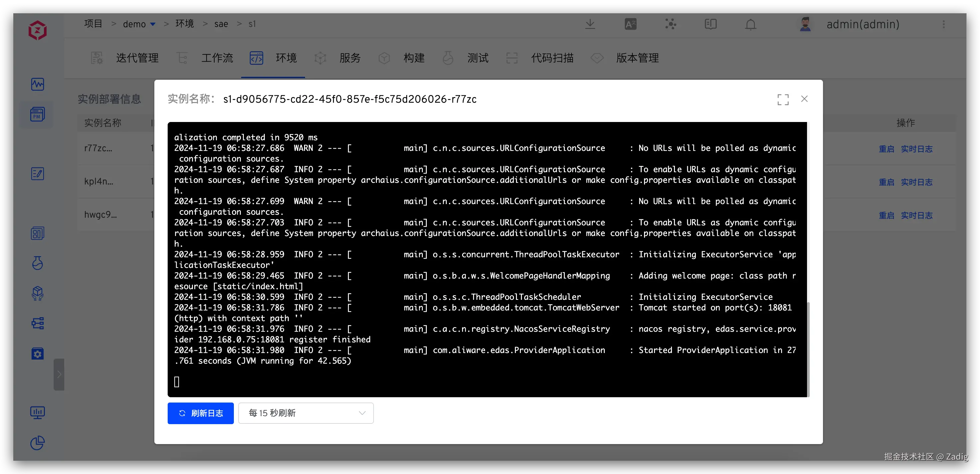The image size is (980, 474).
Task: Click the Zadig logo in sidebar
Action: tap(37, 30)
